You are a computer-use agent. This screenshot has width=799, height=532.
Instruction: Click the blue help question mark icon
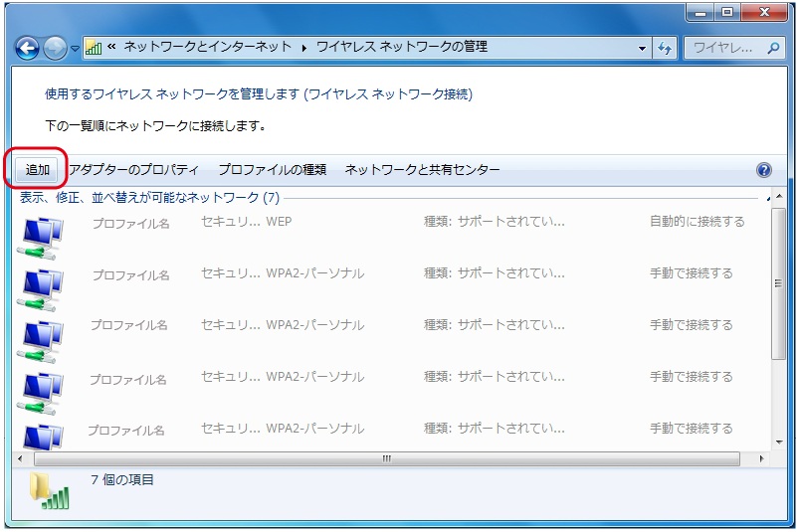pos(764,170)
